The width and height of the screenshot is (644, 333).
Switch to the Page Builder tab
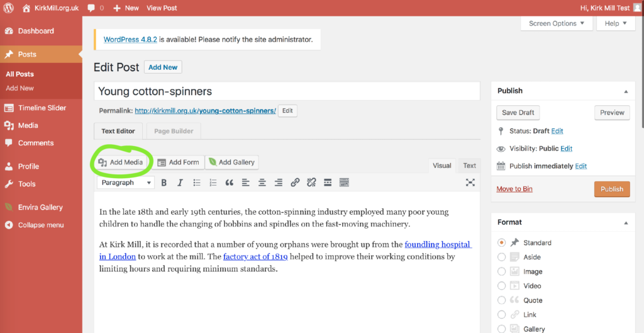tap(174, 131)
